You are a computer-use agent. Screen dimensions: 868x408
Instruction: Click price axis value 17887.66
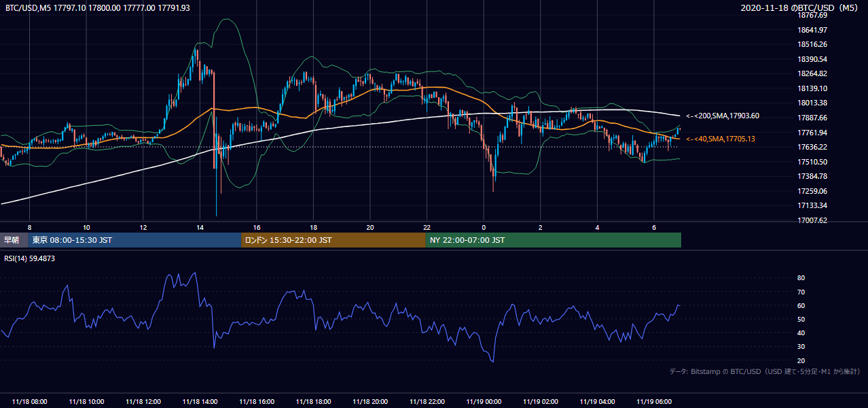(812, 118)
